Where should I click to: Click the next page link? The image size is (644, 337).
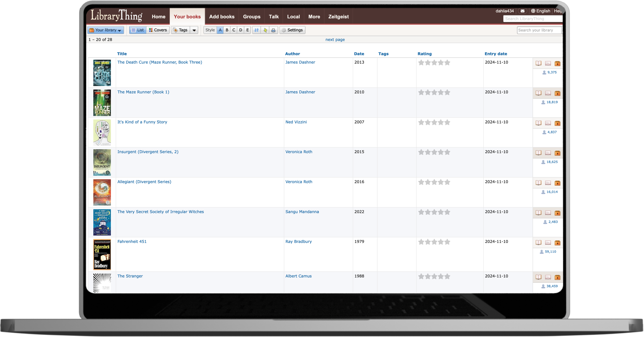click(x=335, y=40)
